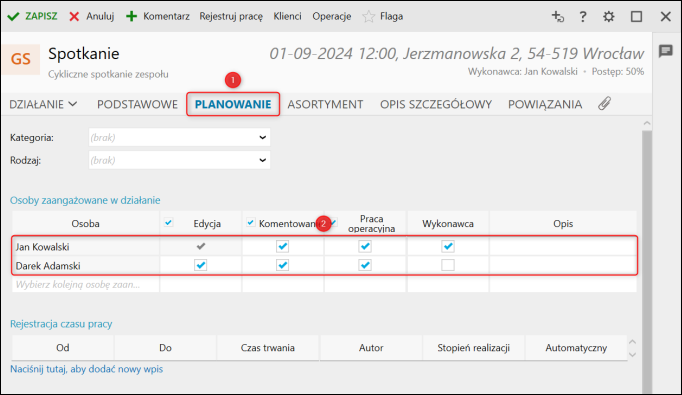682x395 pixels.
Task: Click the question mark help icon
Action: coord(583,17)
